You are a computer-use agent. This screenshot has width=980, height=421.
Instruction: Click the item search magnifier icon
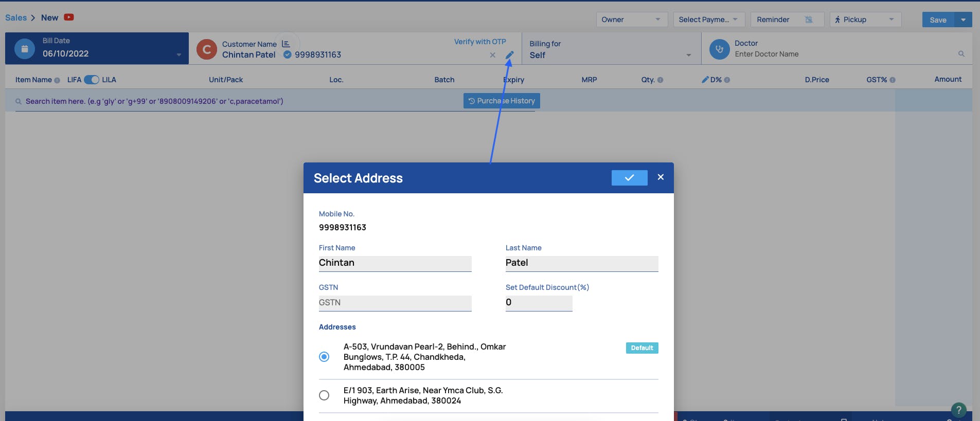pos(19,101)
